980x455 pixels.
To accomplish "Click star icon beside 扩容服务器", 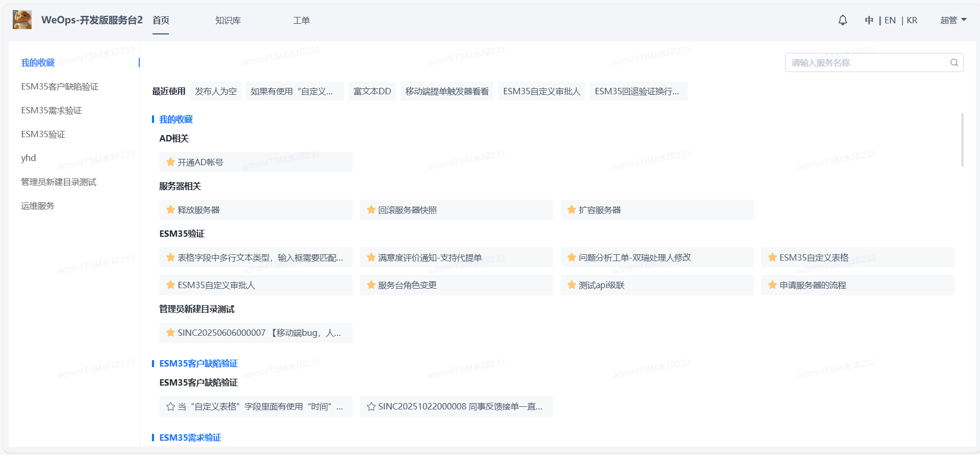I will pyautogui.click(x=572, y=210).
